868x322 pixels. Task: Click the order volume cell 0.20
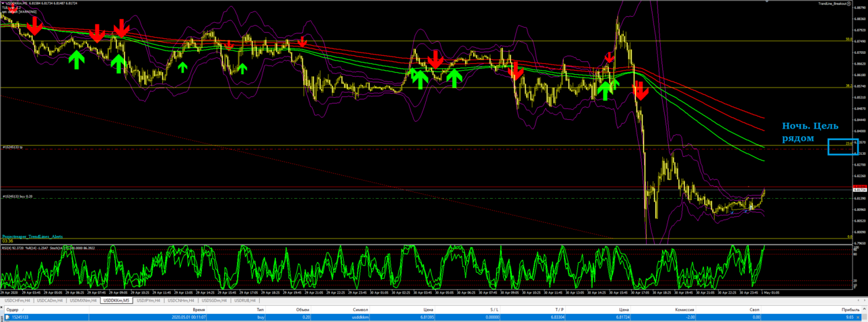306,317
